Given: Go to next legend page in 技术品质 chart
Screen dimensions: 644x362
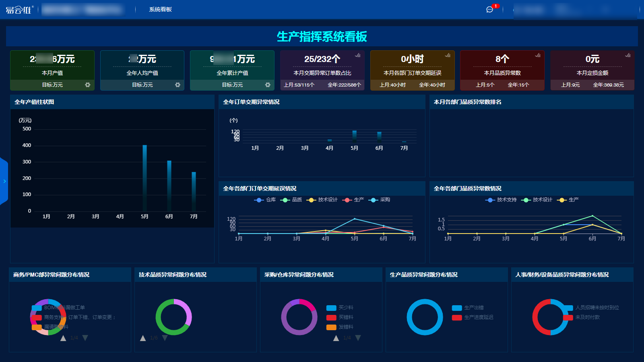Looking at the screenshot, I should point(165,338).
